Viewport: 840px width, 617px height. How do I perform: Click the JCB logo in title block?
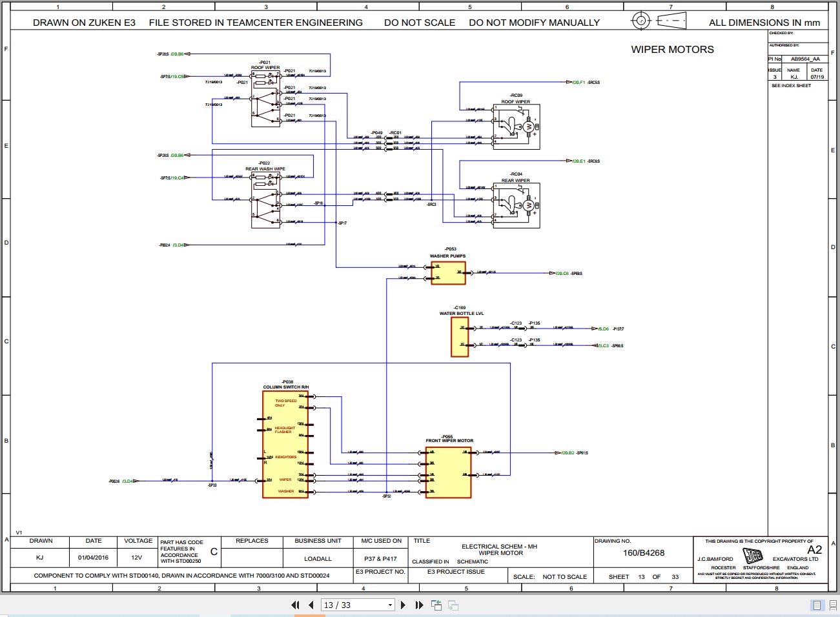tap(752, 556)
